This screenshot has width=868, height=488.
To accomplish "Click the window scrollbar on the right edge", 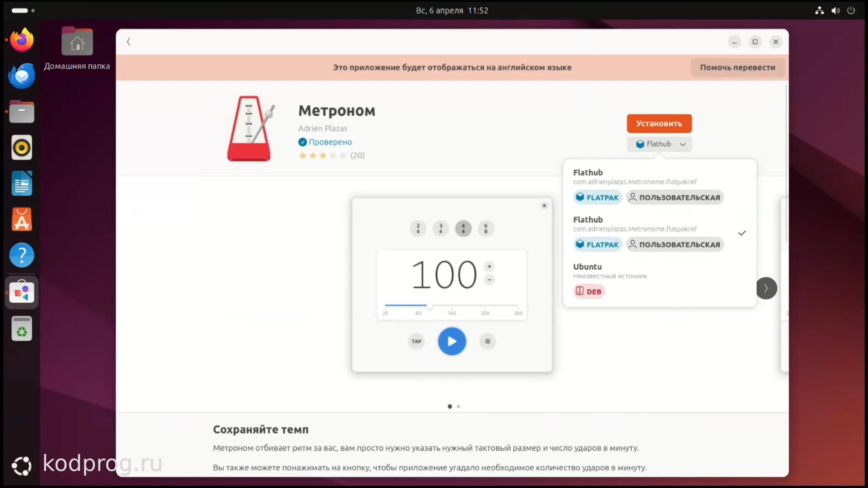I will click(786, 163).
